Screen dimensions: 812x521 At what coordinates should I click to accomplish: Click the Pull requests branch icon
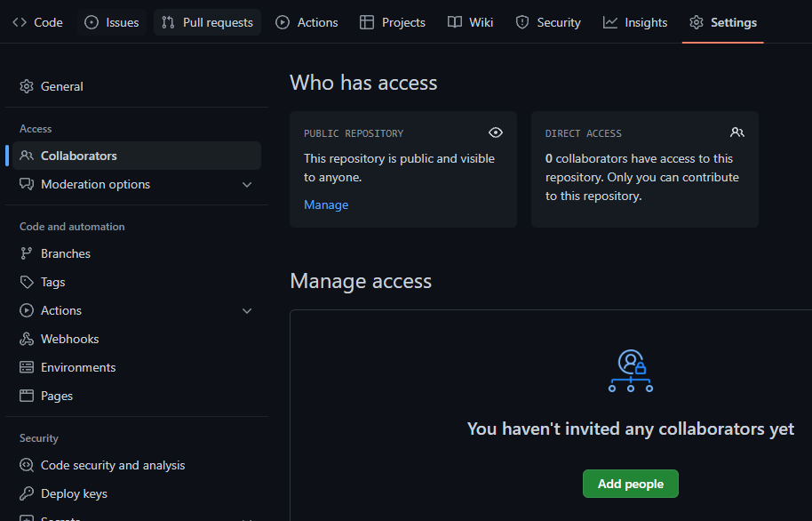[168, 22]
